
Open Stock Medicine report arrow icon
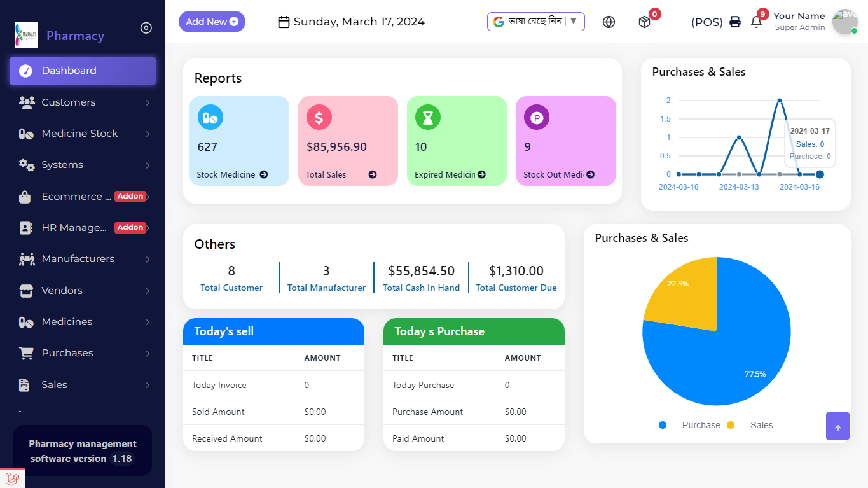pyautogui.click(x=263, y=174)
